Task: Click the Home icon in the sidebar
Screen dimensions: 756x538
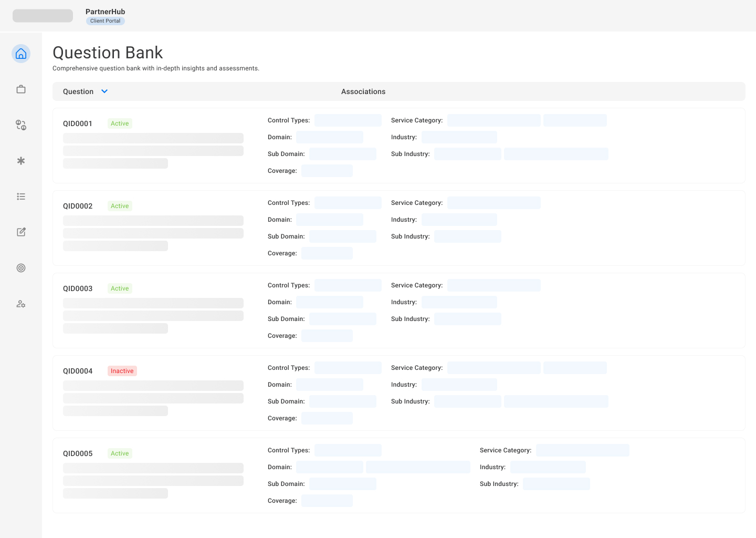Action: (21, 54)
